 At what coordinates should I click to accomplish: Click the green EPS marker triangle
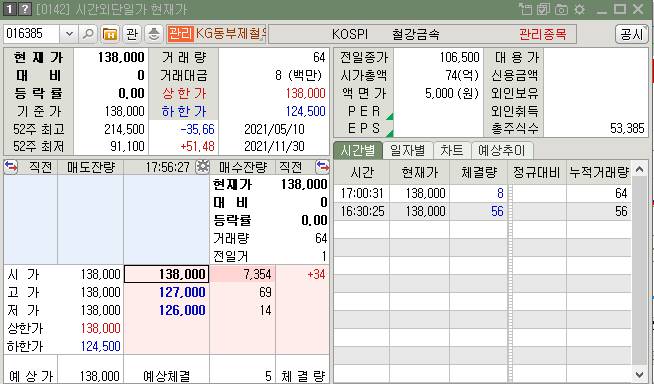390,134
